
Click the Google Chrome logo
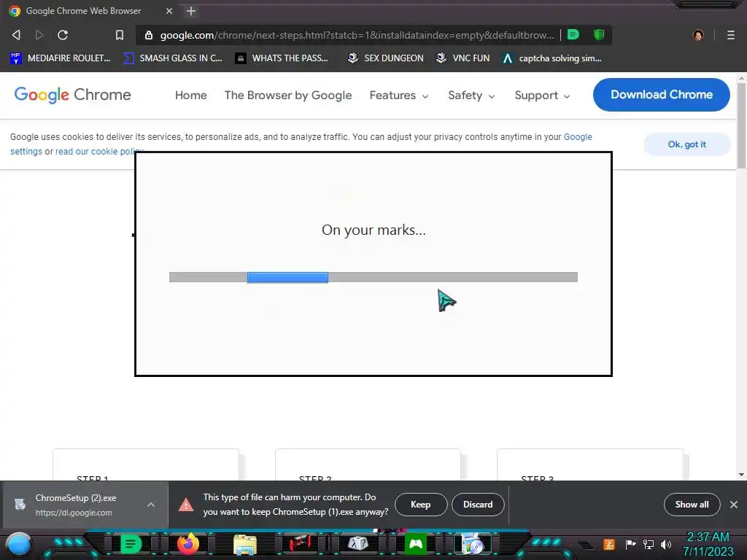click(72, 95)
